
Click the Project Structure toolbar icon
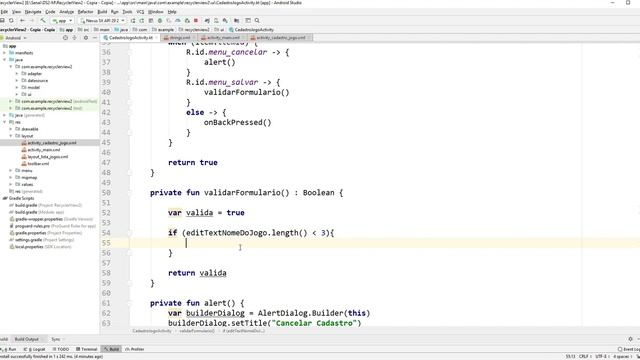[x=237, y=20]
